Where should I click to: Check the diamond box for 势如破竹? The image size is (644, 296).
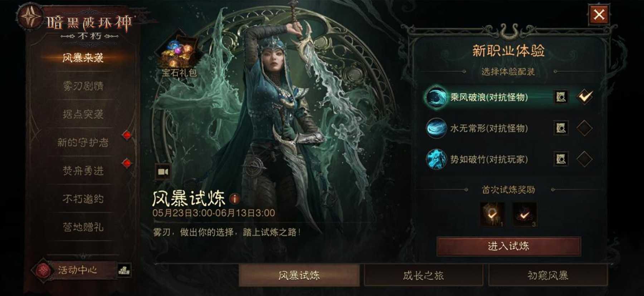click(x=584, y=159)
